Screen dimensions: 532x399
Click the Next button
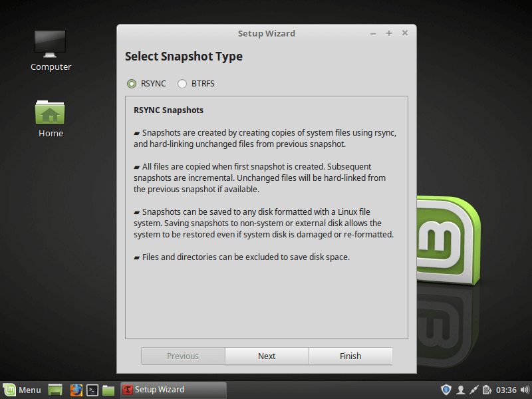pos(267,356)
